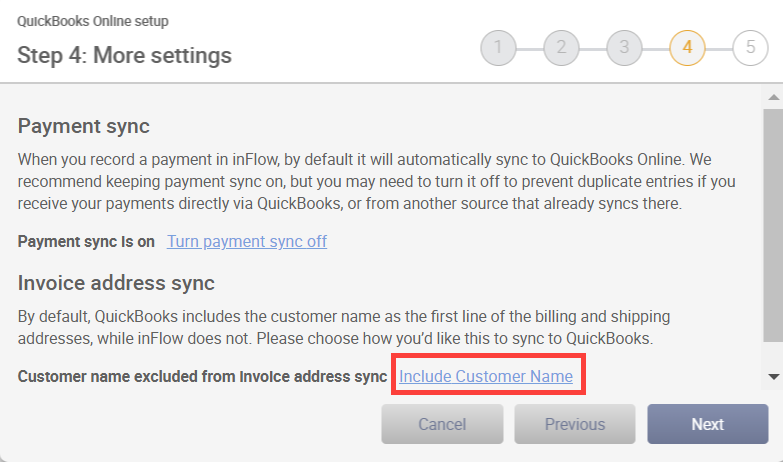
Task: Select the 'Payment sync' section heading
Action: click(83, 126)
